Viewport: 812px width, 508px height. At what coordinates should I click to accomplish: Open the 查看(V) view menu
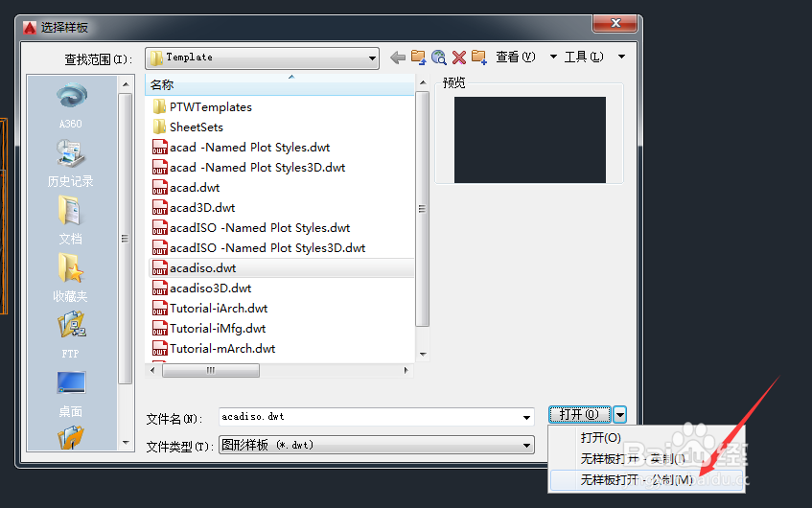pos(515,57)
